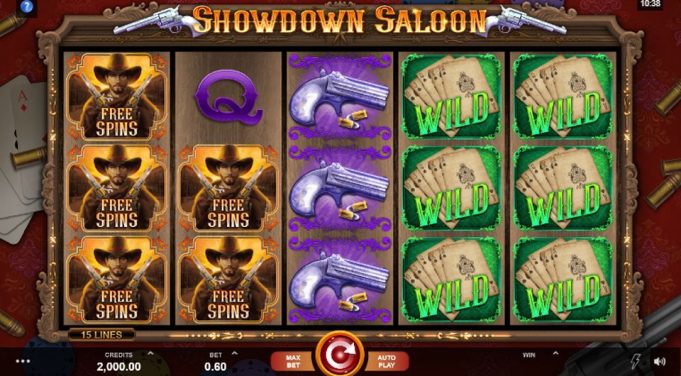681x376 pixels.
Task: Expand the Win chevron arrow
Action: point(555,353)
